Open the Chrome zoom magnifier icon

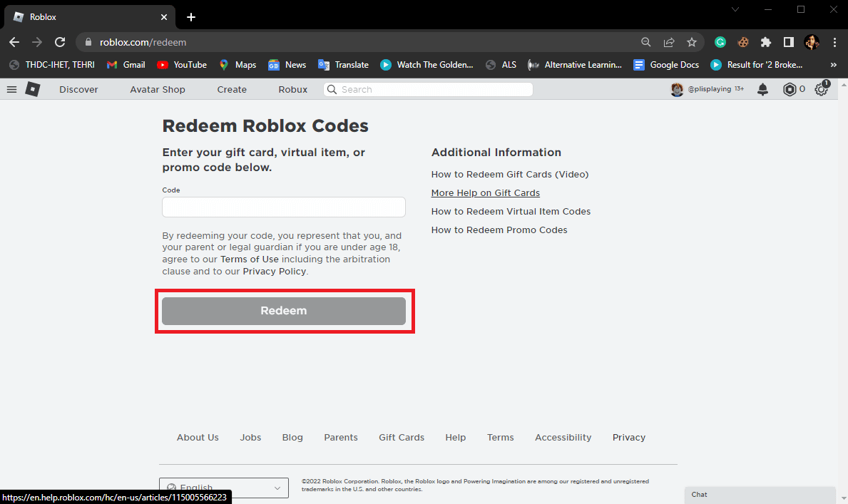pyautogui.click(x=645, y=42)
